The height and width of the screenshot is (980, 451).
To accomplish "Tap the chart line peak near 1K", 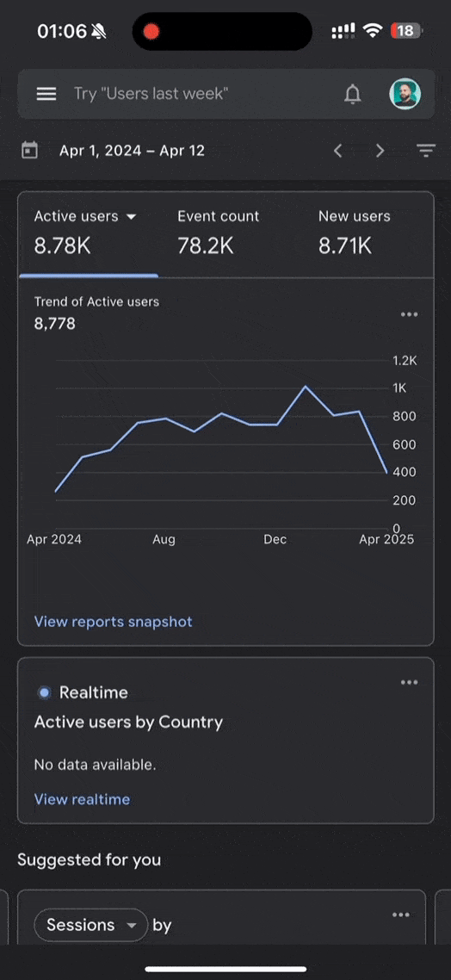I will (306, 387).
